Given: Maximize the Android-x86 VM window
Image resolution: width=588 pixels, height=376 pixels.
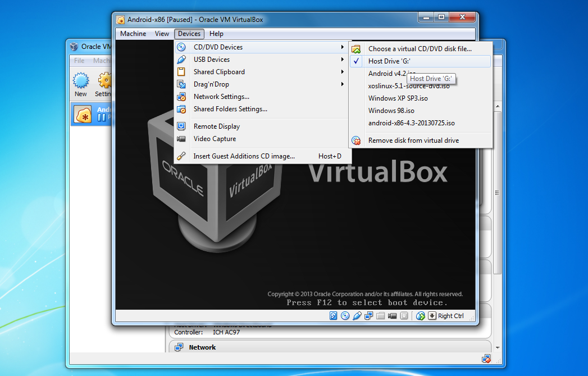Looking at the screenshot, I should click(x=441, y=17).
